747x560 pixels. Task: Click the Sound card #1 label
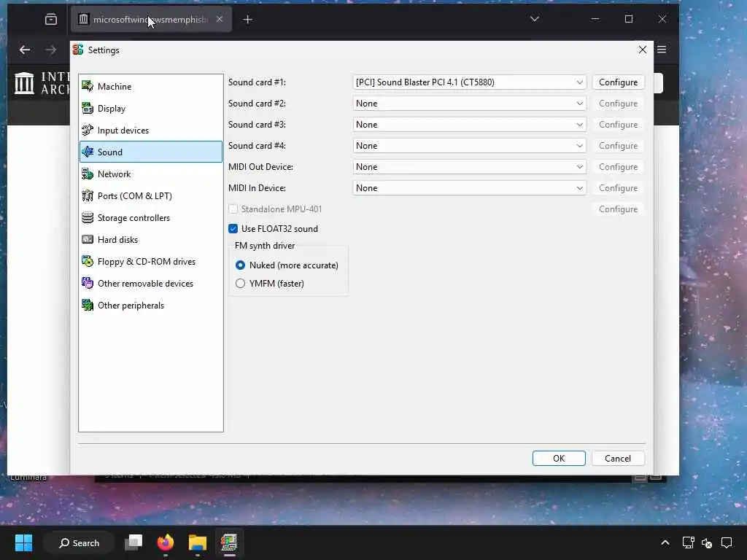(258, 82)
